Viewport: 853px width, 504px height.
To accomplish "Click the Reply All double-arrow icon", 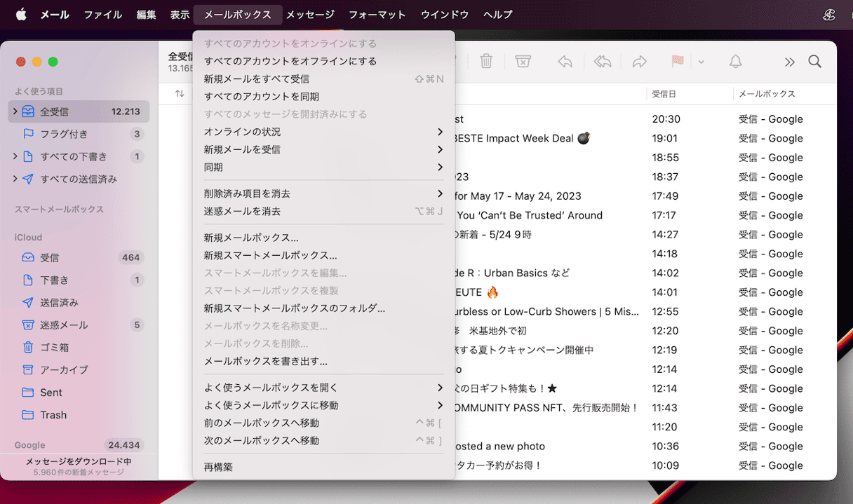I will [603, 62].
